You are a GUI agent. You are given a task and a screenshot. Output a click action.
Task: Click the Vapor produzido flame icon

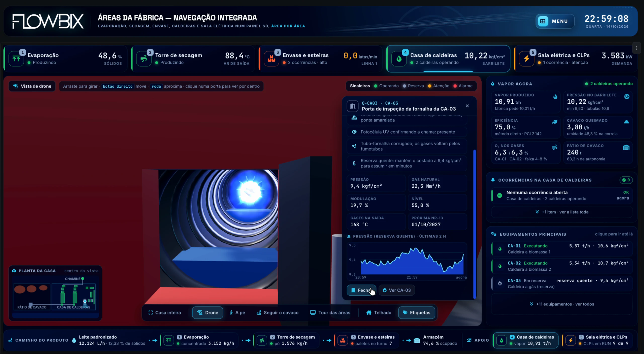tap(555, 97)
